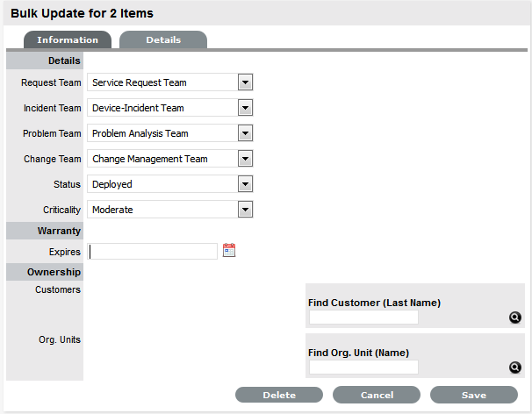The height and width of the screenshot is (414, 532).
Task: Expand the Status dropdown showing Deployed
Action: [x=246, y=184]
